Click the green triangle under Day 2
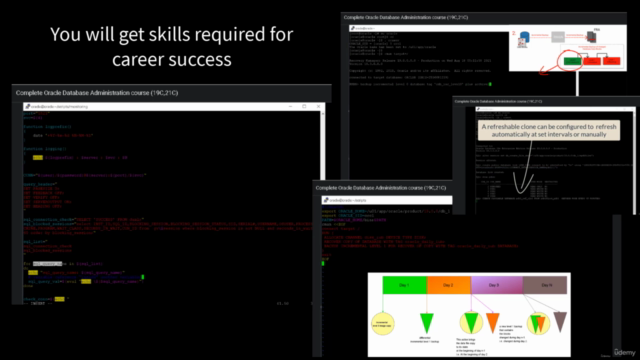The image size is (640, 360). click(x=427, y=323)
